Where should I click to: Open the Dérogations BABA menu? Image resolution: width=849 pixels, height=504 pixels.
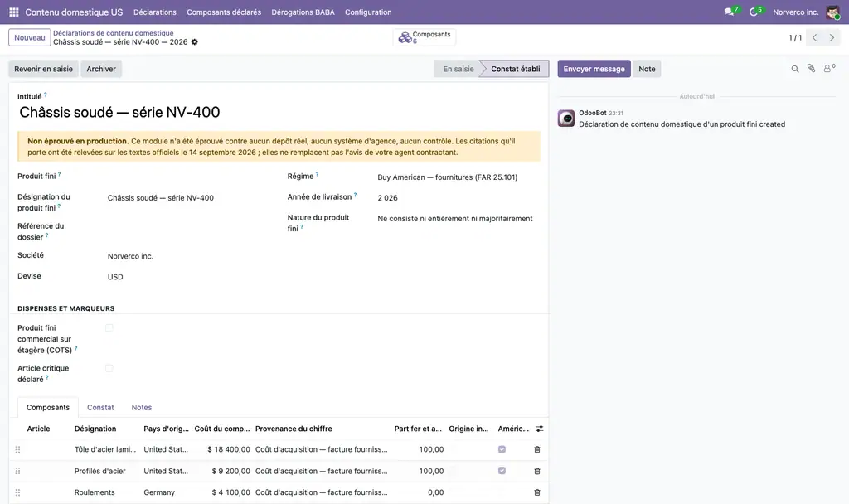click(303, 12)
